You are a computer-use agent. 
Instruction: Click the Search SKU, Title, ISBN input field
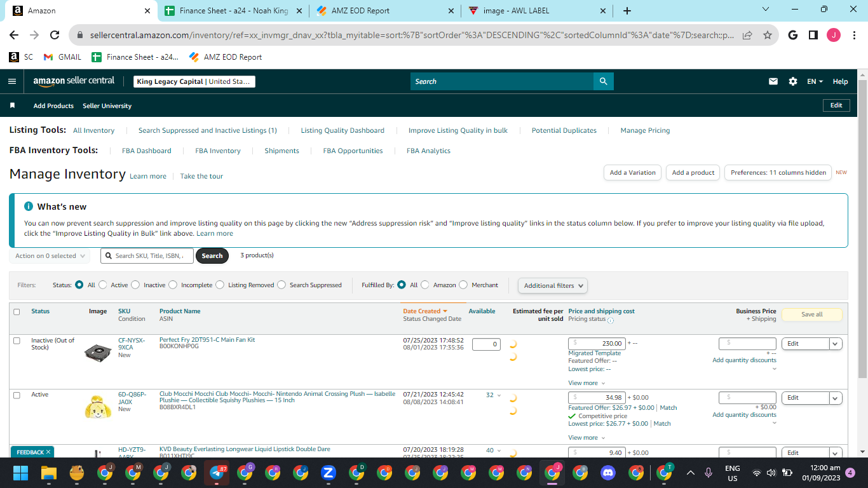[x=147, y=256]
